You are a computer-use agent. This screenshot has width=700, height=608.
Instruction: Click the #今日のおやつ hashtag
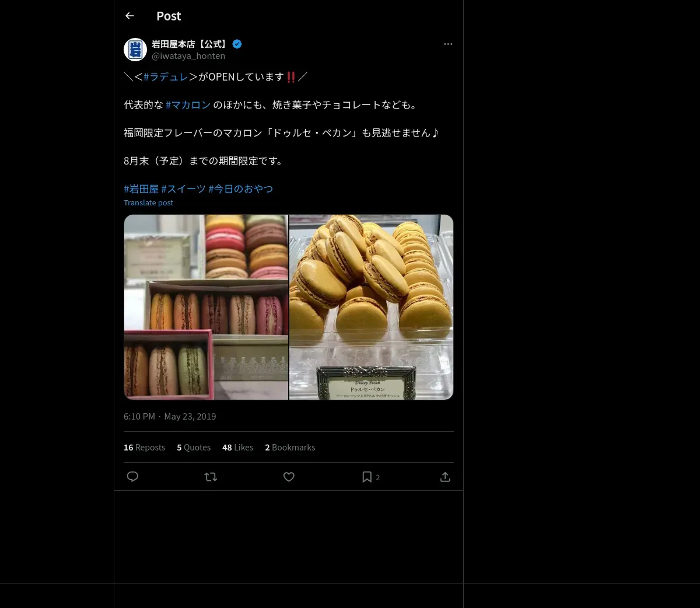240,188
